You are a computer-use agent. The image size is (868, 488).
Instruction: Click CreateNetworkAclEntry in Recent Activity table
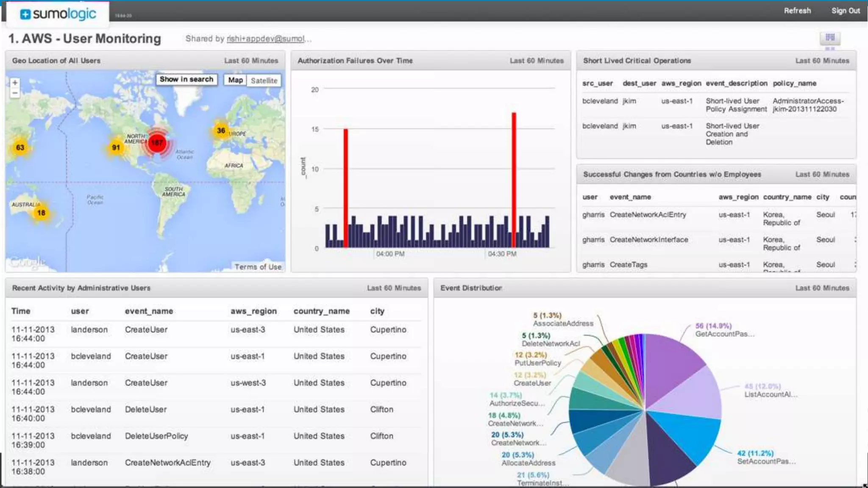(x=167, y=463)
